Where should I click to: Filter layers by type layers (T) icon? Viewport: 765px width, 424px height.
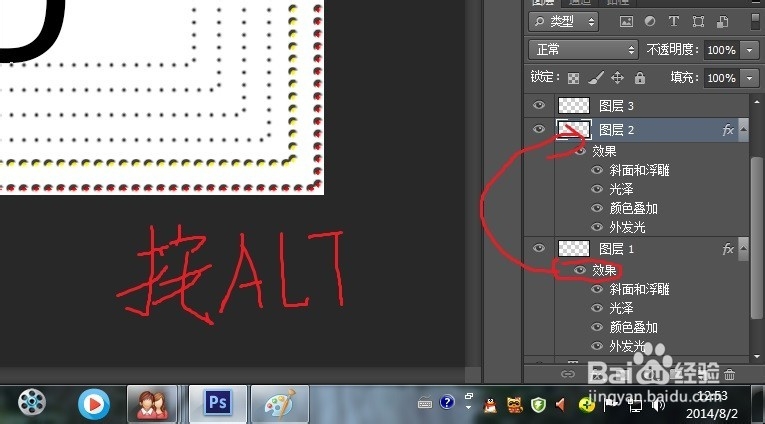(674, 21)
